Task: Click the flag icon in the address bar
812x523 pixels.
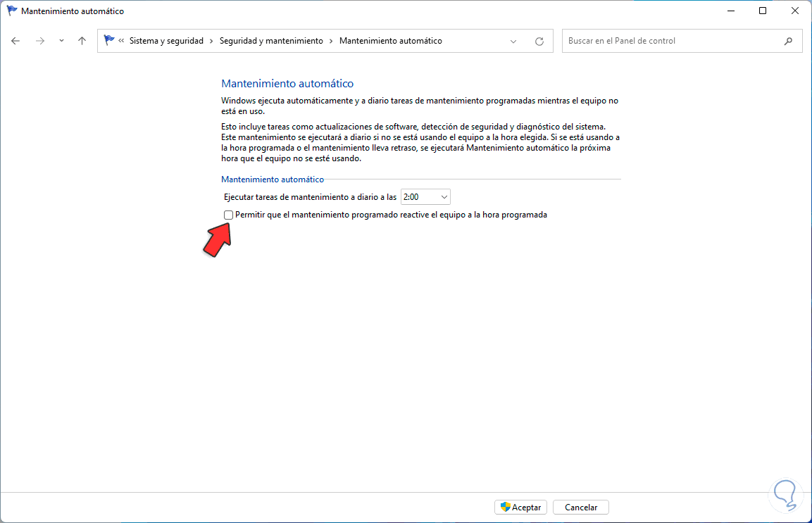Action: [x=108, y=40]
